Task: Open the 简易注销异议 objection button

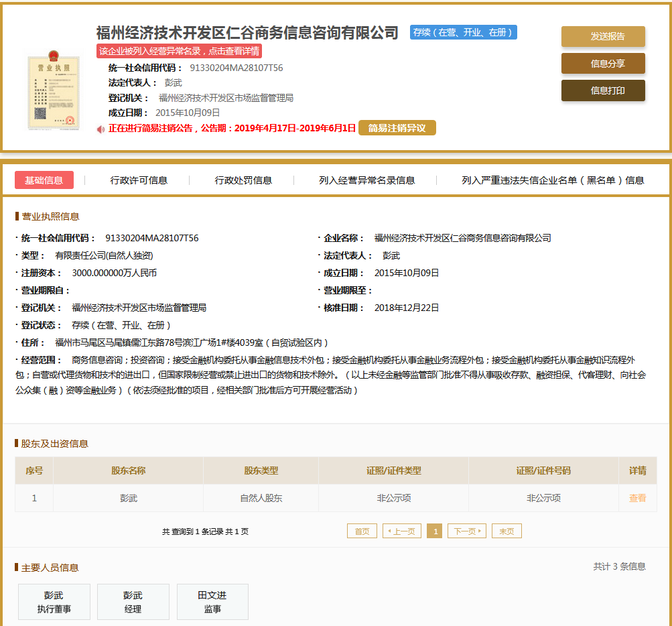Action: coord(397,128)
